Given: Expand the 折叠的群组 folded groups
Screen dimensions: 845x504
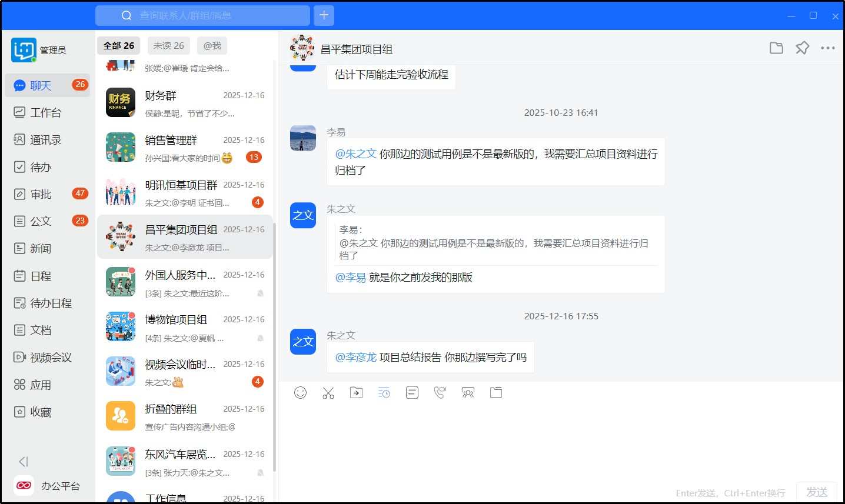Looking at the screenshot, I should [185, 417].
